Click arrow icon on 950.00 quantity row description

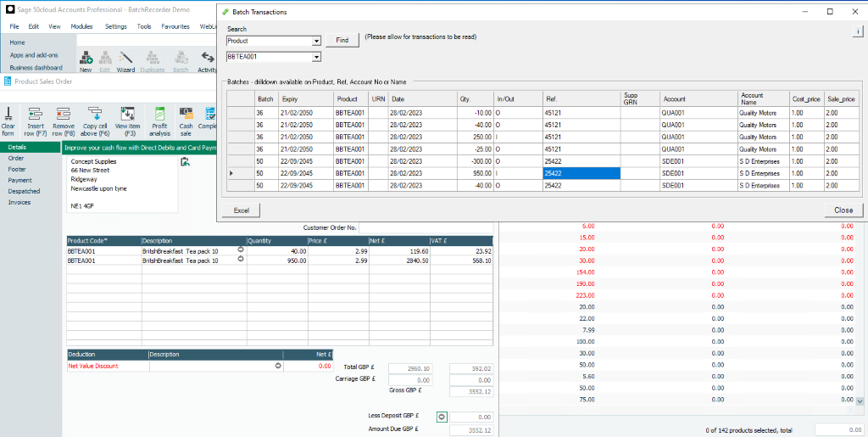click(x=241, y=259)
